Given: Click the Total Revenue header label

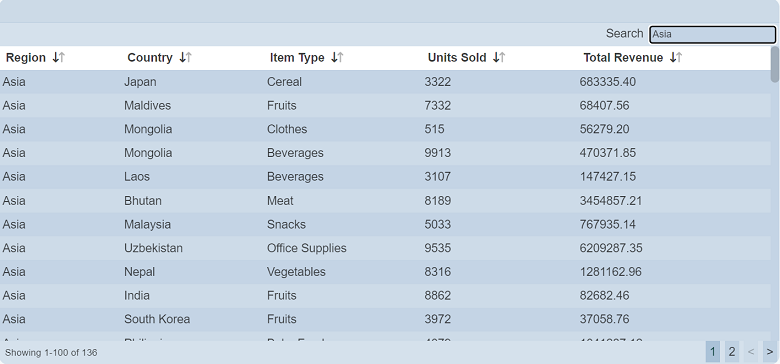Looking at the screenshot, I should point(623,58).
